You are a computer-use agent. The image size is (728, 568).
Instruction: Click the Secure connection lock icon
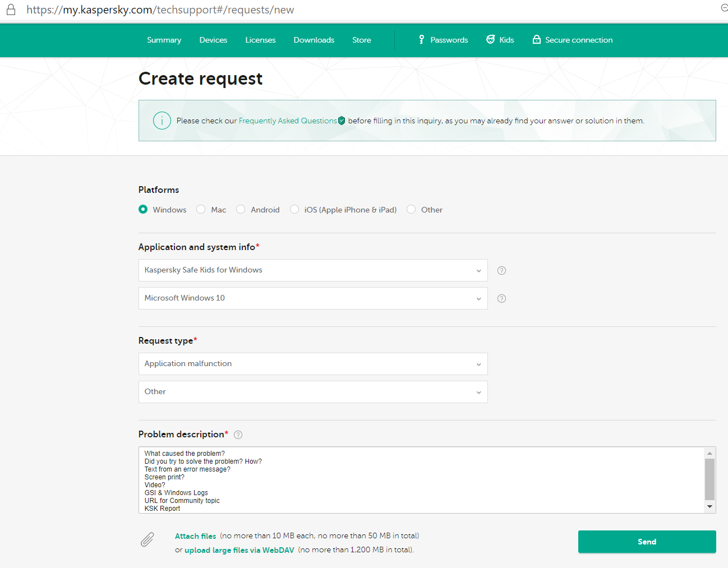pyautogui.click(x=537, y=39)
